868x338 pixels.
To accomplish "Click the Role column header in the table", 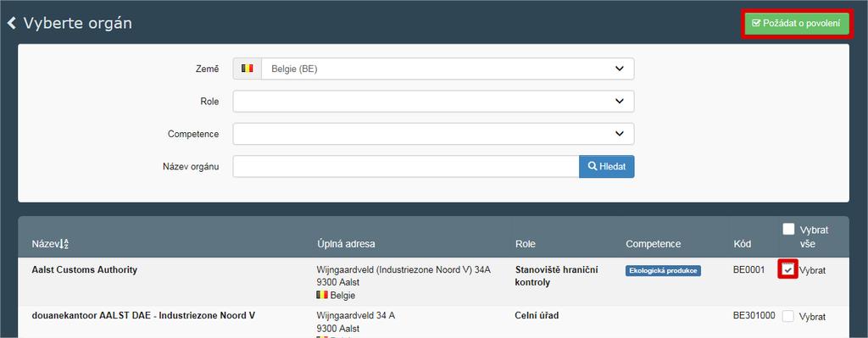I will tap(526, 244).
